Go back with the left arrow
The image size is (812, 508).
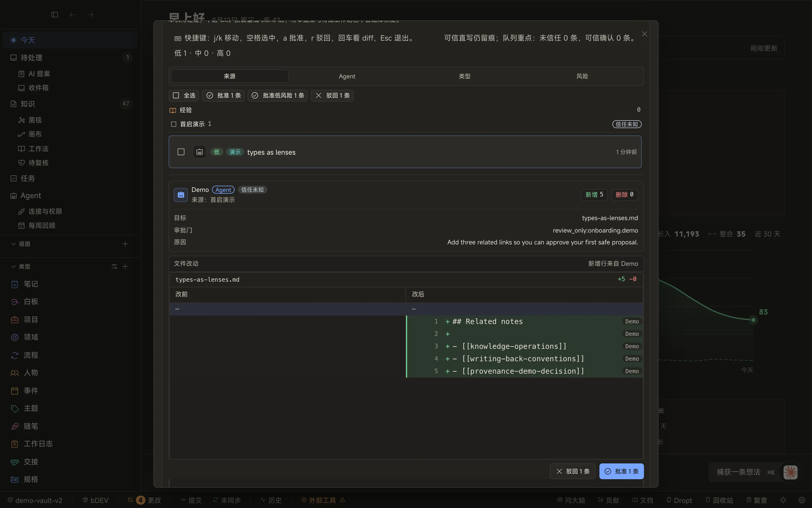click(x=72, y=15)
